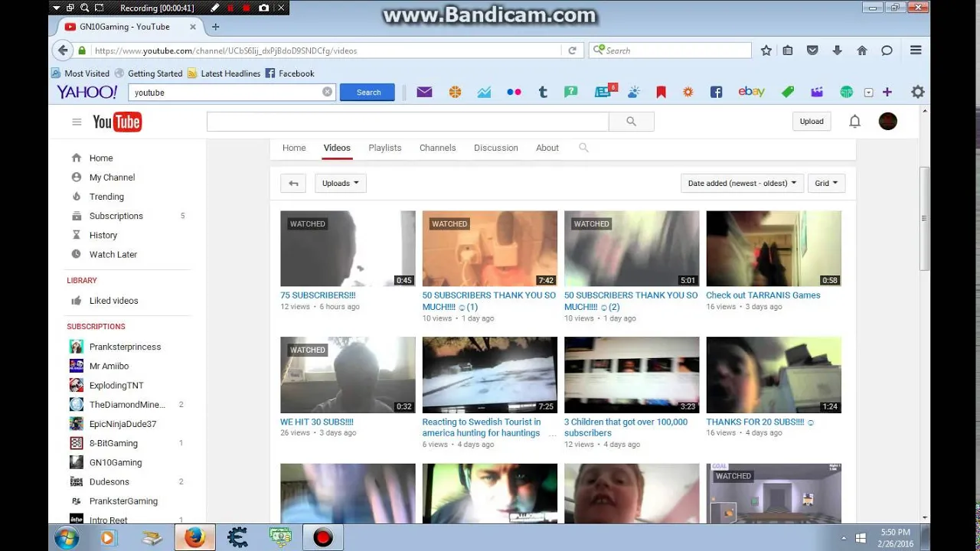
Task: Click the YouTube search magnifier button
Action: pos(631,121)
